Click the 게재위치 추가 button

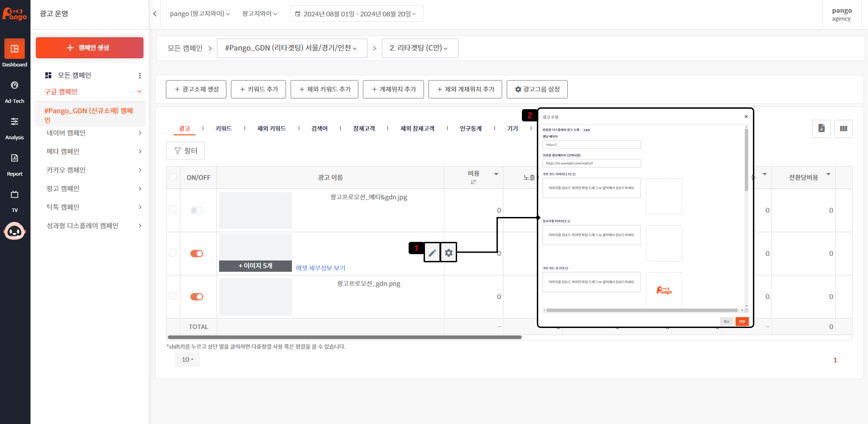[x=393, y=89]
